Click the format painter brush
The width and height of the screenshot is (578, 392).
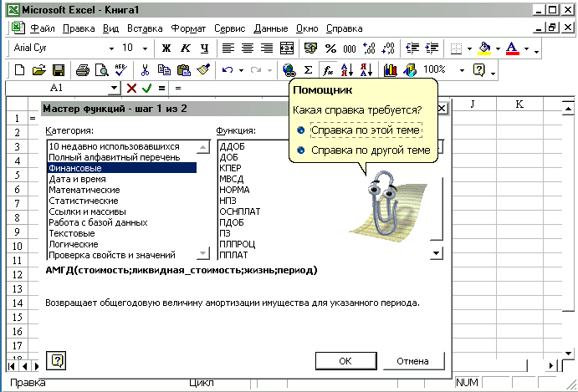click(203, 70)
